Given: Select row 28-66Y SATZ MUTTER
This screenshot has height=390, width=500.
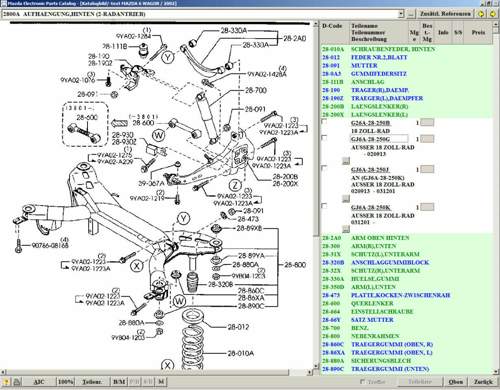Looking at the screenshot, I should click(406, 320).
